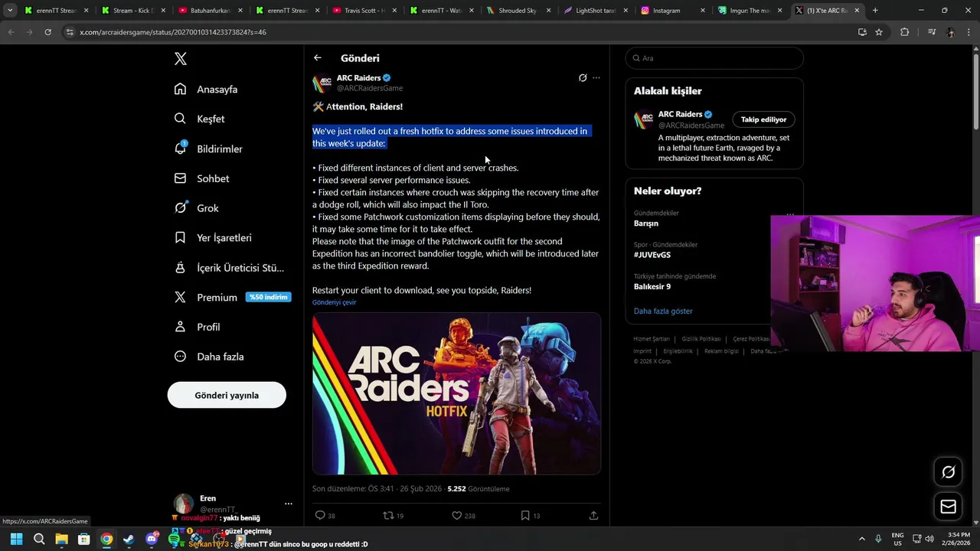View site information icon in address bar

[70, 32]
